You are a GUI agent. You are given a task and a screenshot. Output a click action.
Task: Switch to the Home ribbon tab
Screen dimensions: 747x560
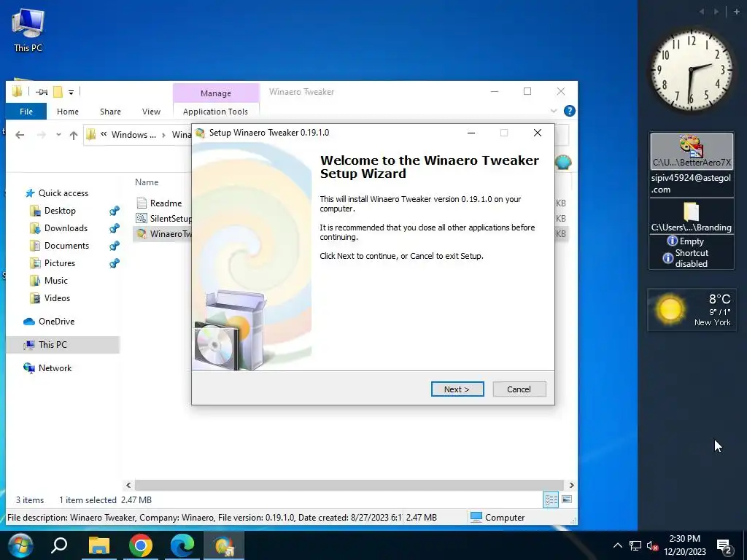(68, 112)
